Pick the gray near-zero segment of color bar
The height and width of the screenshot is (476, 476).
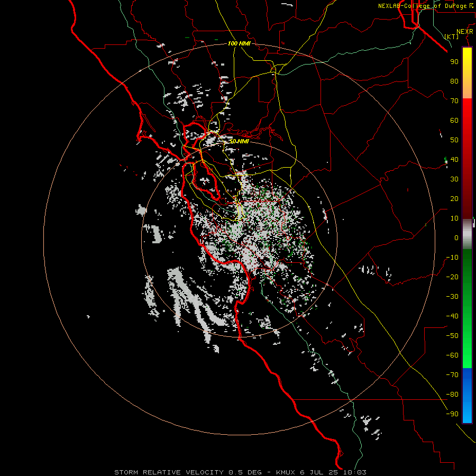(467, 234)
